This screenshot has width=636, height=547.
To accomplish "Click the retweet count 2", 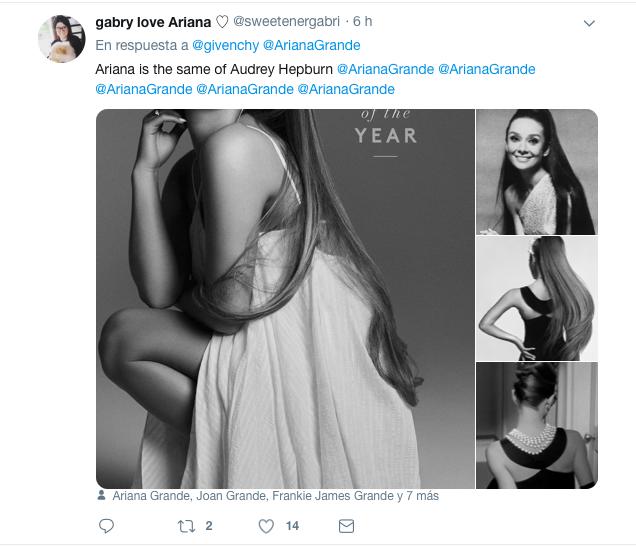I will click(x=209, y=525).
